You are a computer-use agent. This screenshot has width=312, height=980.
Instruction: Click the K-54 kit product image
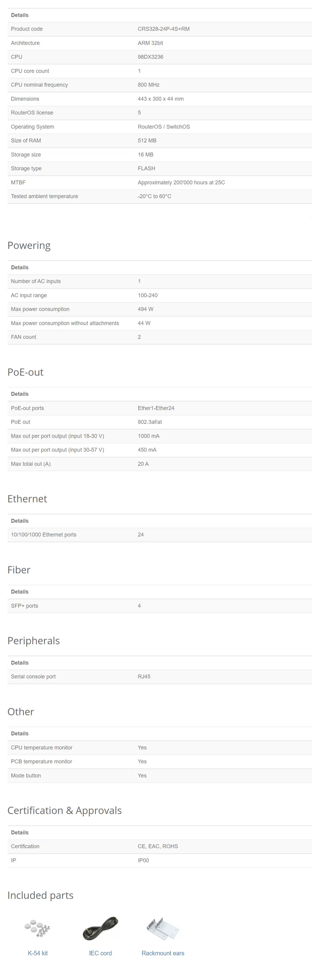click(37, 928)
